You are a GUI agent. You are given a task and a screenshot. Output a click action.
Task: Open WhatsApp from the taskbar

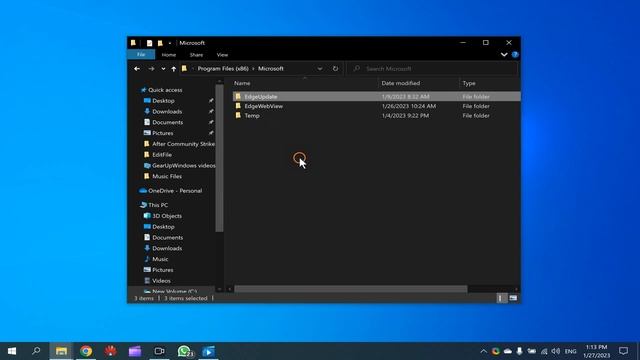pyautogui.click(x=184, y=351)
